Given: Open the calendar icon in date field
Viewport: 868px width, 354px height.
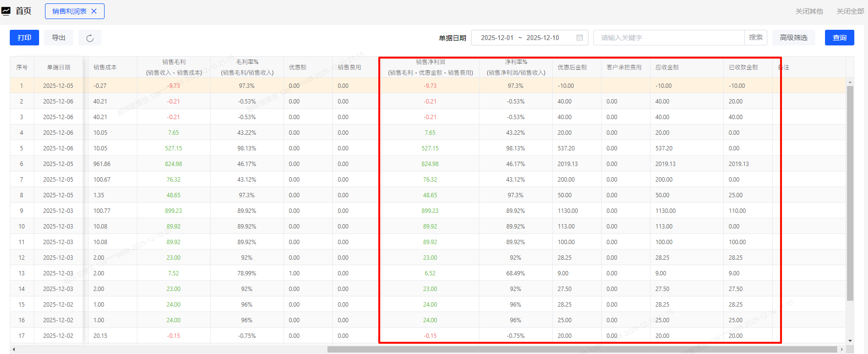Looking at the screenshot, I should pyautogui.click(x=580, y=38).
